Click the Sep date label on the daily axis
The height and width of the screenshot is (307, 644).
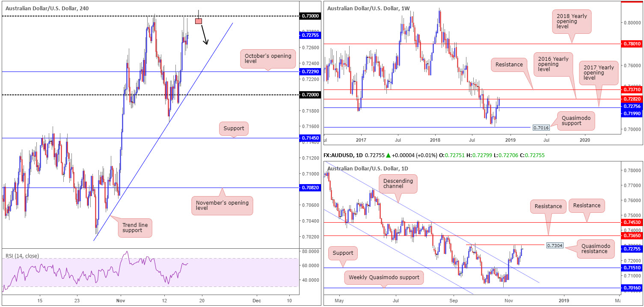click(454, 300)
